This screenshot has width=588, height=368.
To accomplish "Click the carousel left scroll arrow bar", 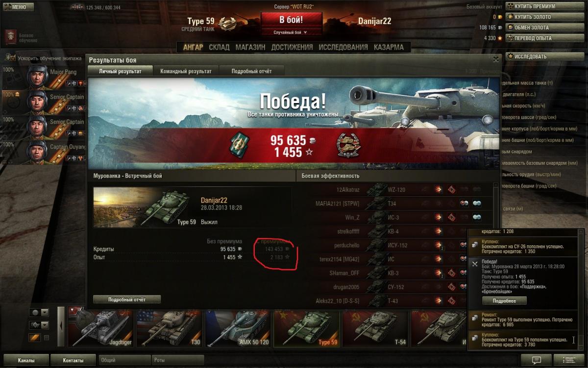I will pos(61,326).
